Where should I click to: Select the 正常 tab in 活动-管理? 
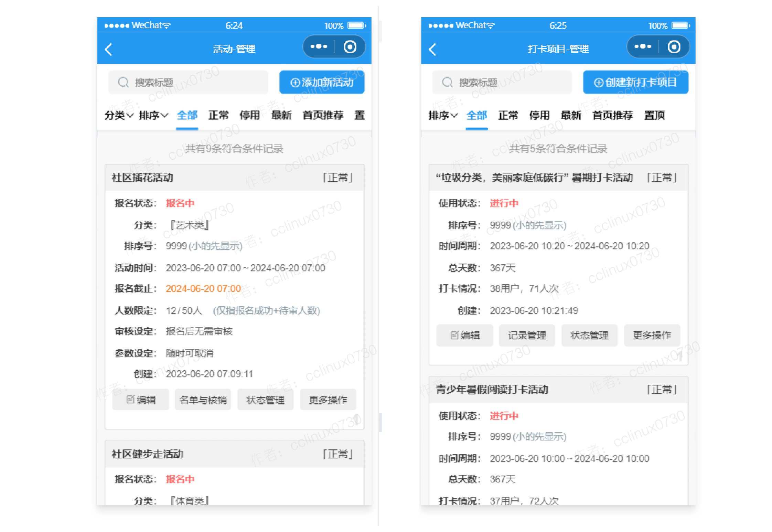click(218, 115)
